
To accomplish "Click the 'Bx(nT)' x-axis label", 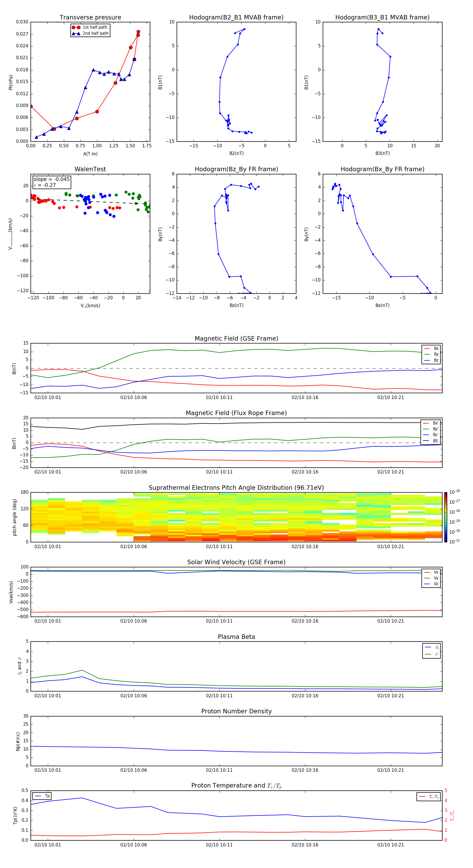I will point(382,305).
